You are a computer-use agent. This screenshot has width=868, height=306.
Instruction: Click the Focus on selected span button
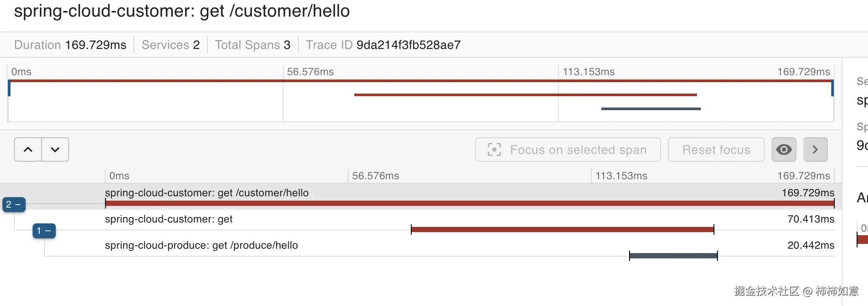point(568,150)
